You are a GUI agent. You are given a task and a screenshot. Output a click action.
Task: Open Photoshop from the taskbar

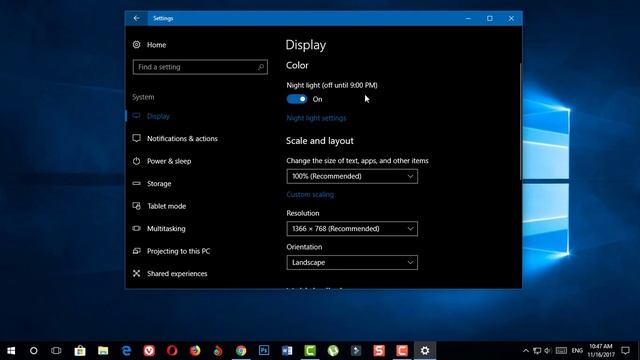click(x=264, y=351)
